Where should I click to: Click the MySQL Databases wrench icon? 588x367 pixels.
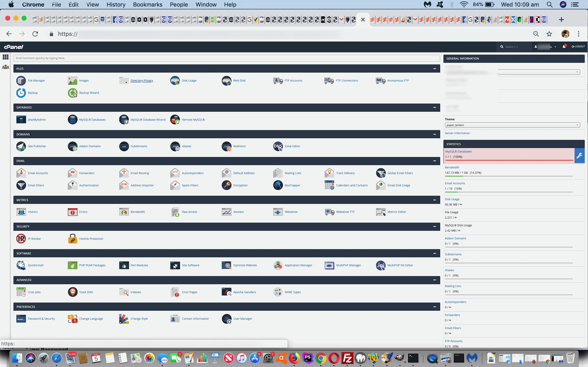coord(579,156)
